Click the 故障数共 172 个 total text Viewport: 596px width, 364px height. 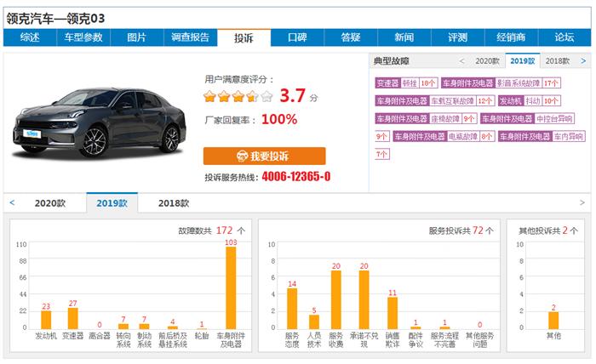[212, 230]
